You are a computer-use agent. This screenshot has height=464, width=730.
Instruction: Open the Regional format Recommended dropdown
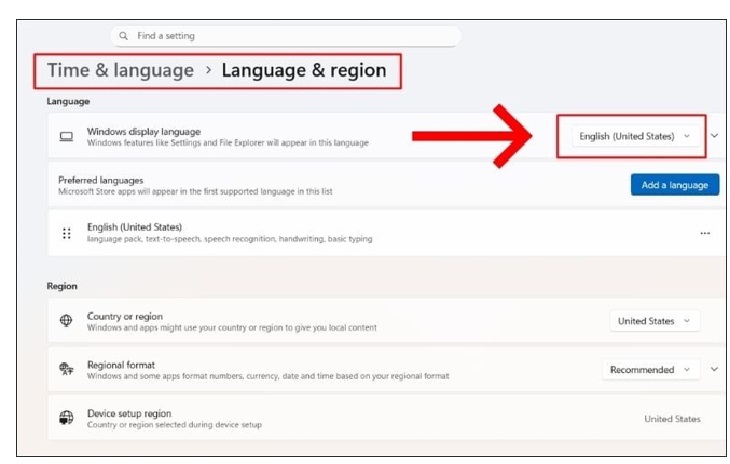(650, 370)
